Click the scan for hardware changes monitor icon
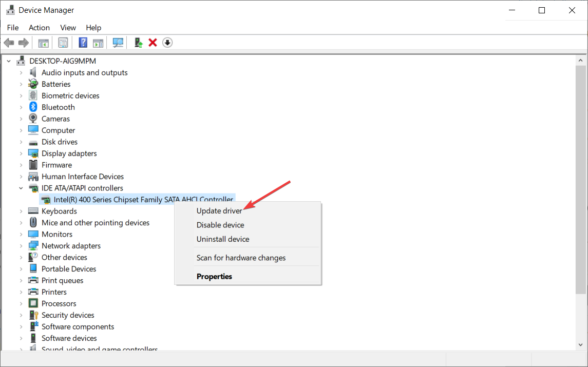Image resolution: width=588 pixels, height=367 pixels. tap(118, 43)
